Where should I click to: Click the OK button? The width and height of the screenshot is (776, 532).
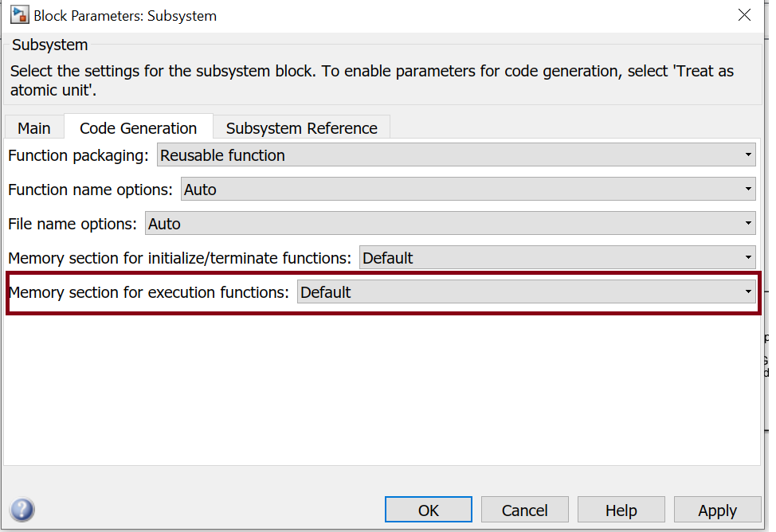[x=428, y=510]
